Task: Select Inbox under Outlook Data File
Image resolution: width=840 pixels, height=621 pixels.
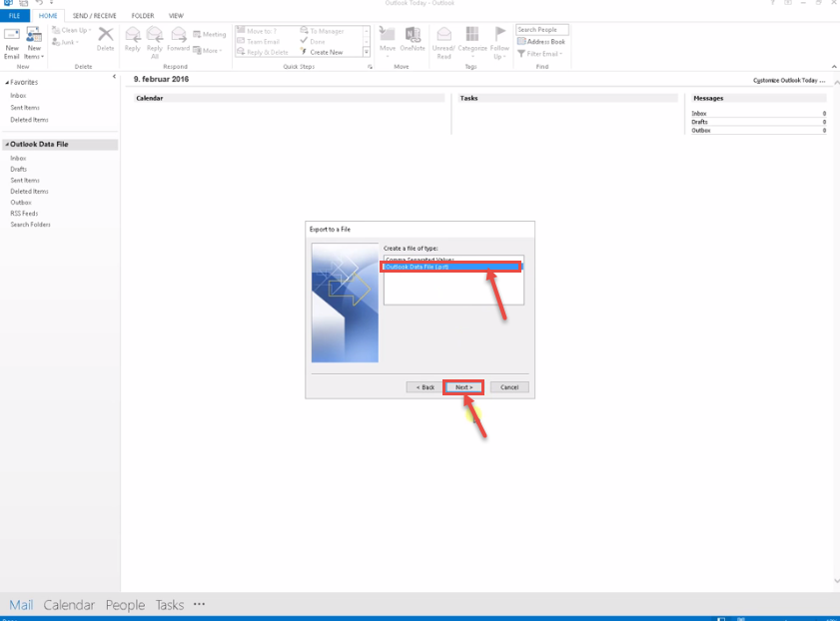Action: [18, 158]
